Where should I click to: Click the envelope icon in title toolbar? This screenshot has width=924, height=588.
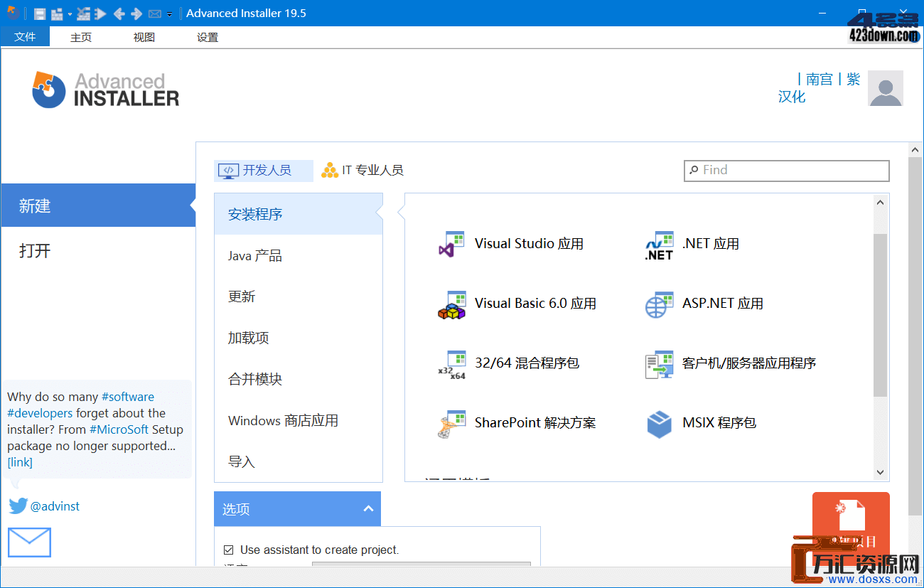[154, 14]
